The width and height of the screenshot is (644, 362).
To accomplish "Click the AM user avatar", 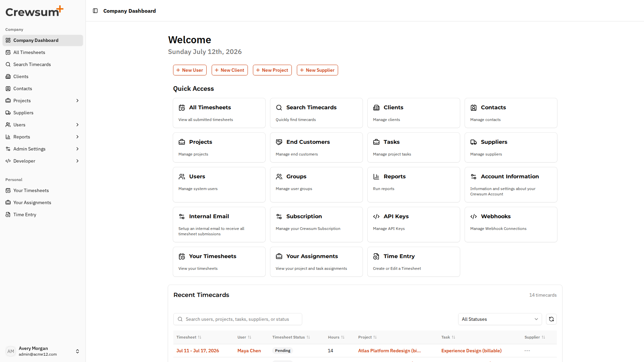I will [x=11, y=351].
